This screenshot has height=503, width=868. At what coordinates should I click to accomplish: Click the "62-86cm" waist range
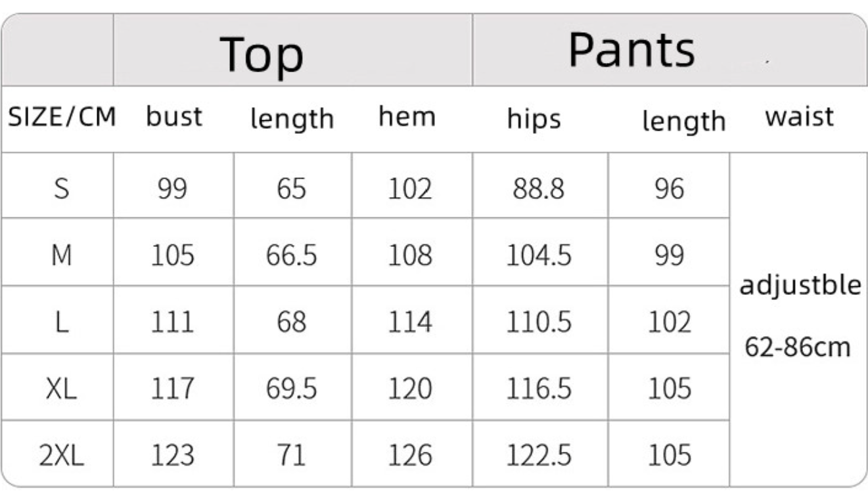pos(797,346)
